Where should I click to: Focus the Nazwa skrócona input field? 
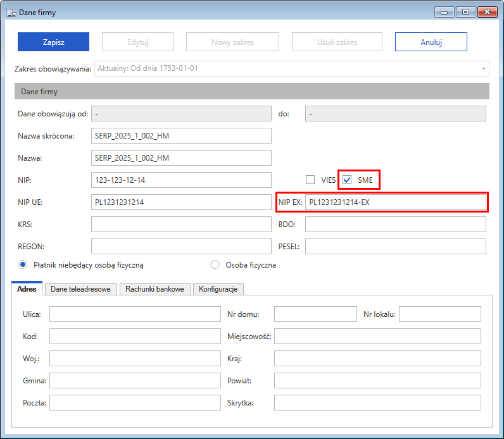click(181, 135)
